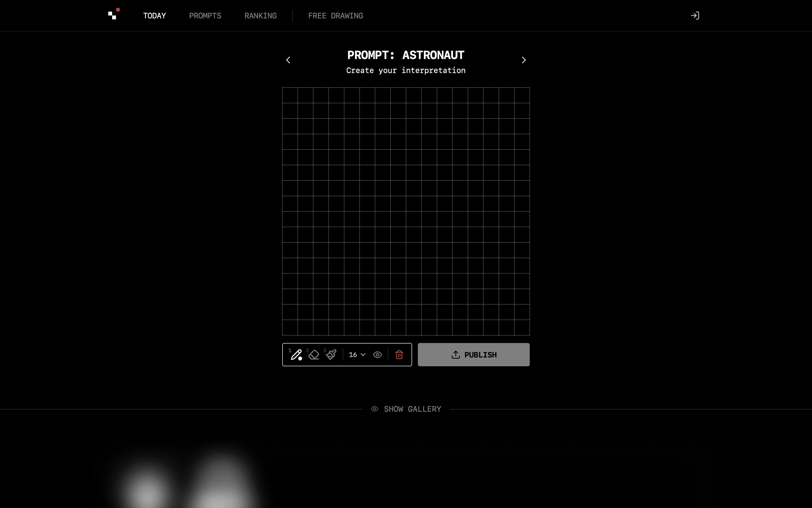Click the sign-in icon in the header
812x508 pixels.
tap(695, 15)
